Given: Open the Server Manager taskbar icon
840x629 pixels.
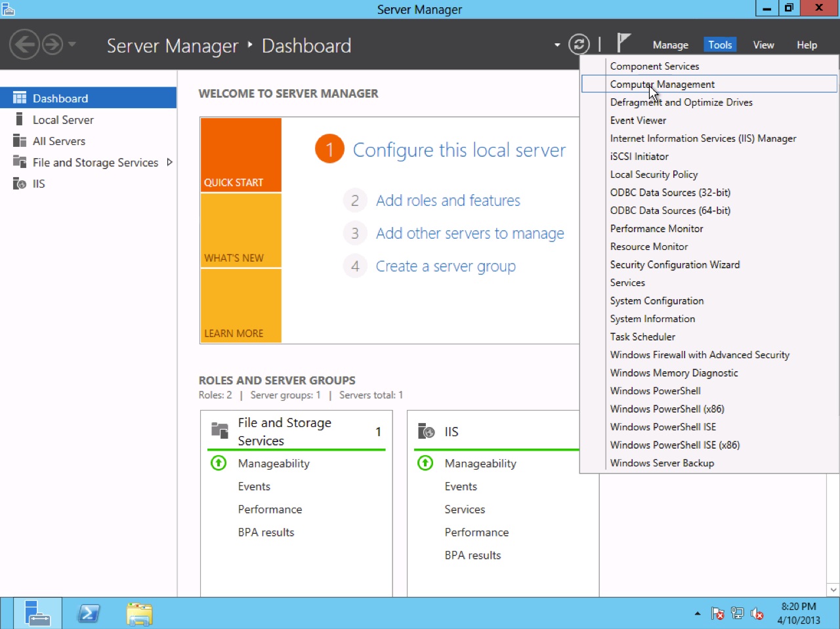Looking at the screenshot, I should (37, 613).
